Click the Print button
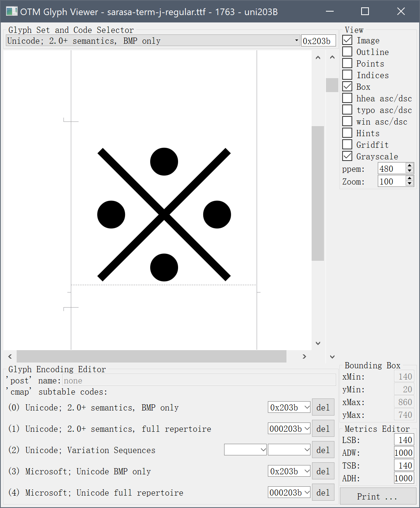Screen dimensions: 420x508 click(377, 496)
